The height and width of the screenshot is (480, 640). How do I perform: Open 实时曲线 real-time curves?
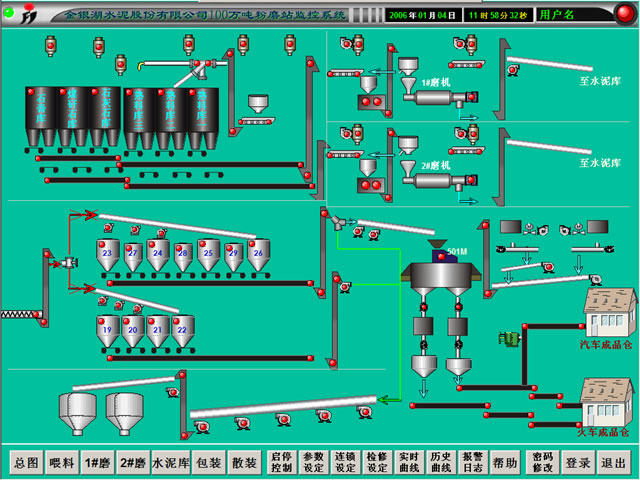[407, 462]
